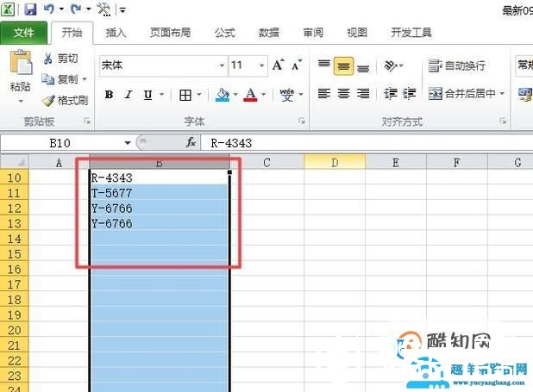Open the borders dropdown arrow

click(199, 95)
